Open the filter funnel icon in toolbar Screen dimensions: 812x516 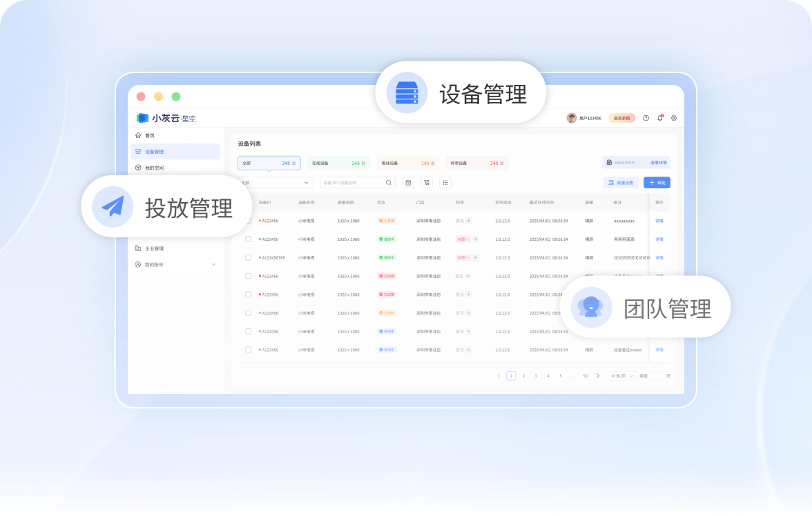[427, 182]
